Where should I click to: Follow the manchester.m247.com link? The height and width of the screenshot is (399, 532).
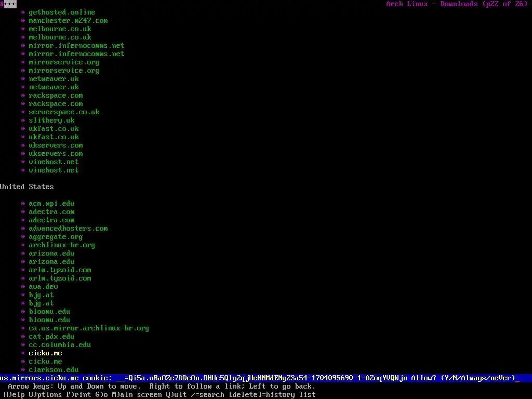[68, 21]
